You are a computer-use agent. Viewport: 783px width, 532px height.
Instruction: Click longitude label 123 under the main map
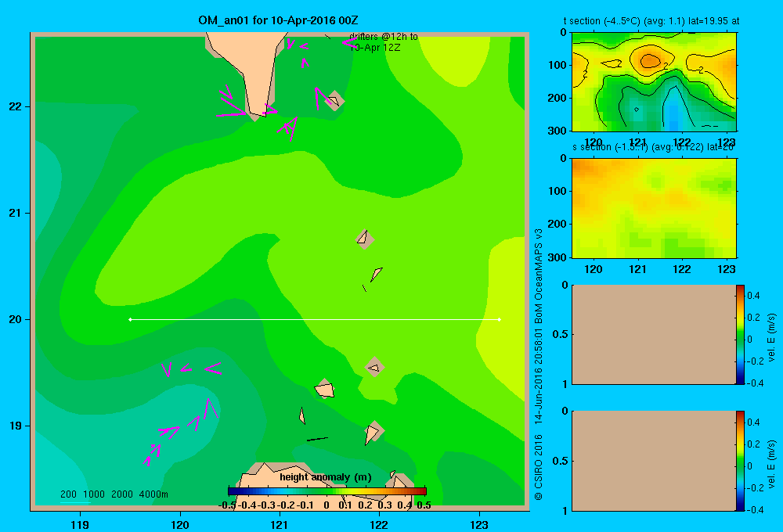(x=479, y=524)
